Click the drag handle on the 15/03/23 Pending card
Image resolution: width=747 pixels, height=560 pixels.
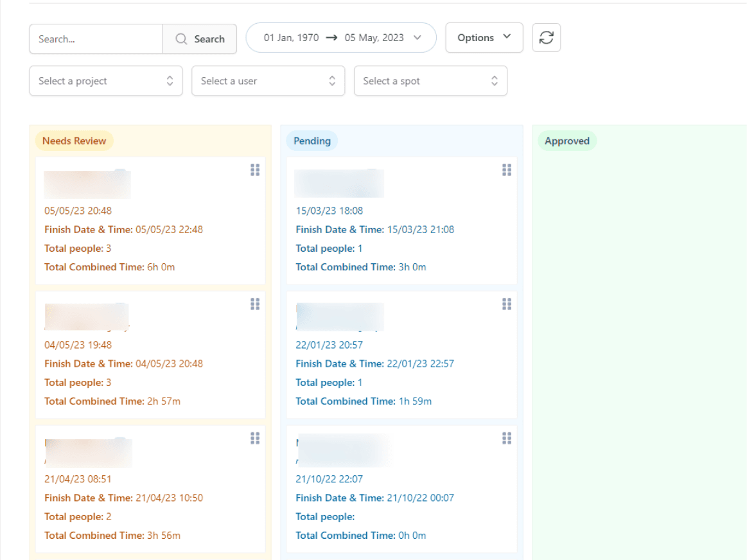(x=507, y=170)
